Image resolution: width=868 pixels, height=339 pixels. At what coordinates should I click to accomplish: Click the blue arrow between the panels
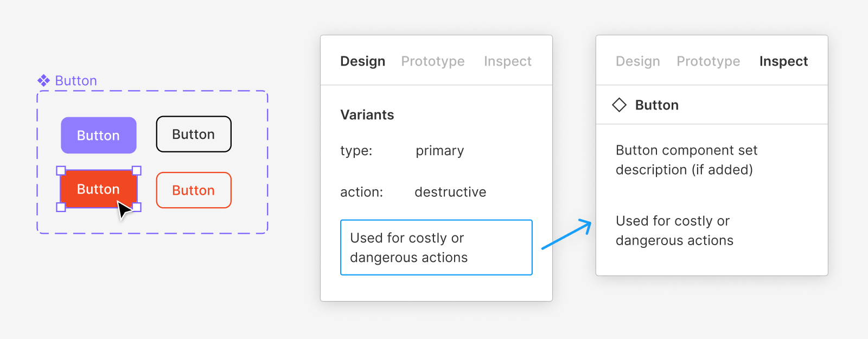coord(566,235)
